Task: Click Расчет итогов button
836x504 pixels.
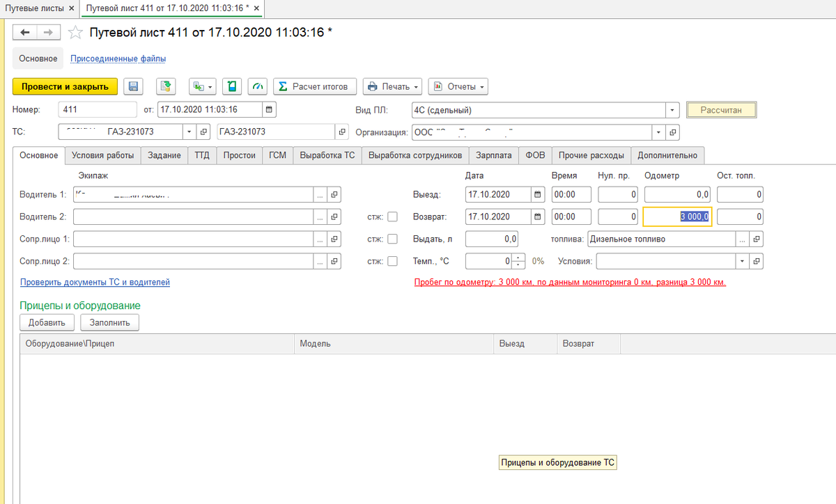Action: (x=315, y=86)
